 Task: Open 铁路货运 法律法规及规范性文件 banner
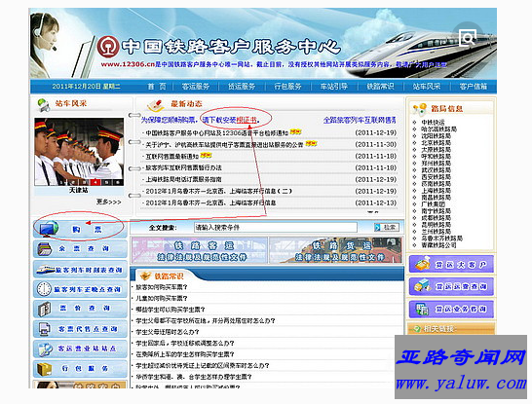(336, 250)
